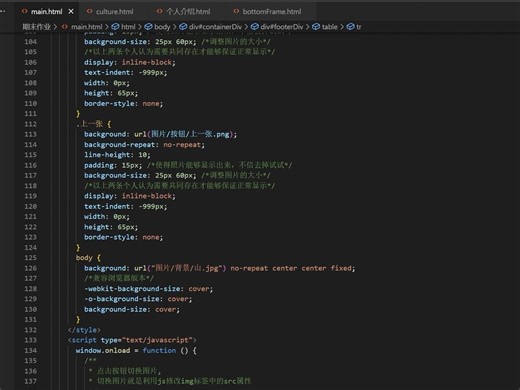Viewport: 520px width, 390px height.
Task: Click the '</style>' closing tag
Action: (84, 330)
